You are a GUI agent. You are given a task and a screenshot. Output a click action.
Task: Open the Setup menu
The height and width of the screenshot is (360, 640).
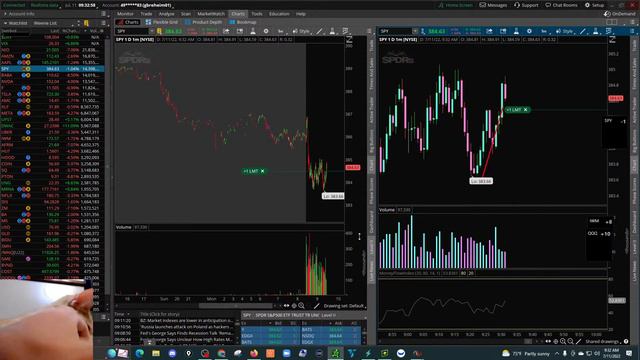tap(595, 5)
